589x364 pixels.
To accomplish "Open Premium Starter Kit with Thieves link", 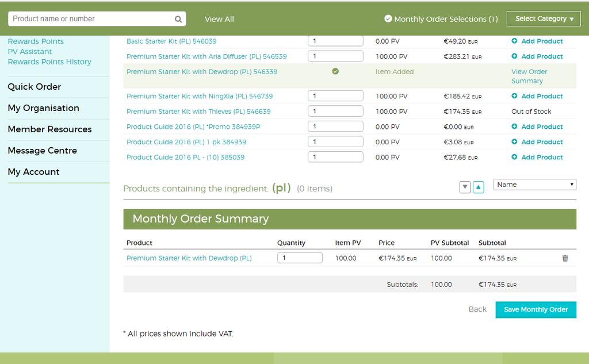I will pos(198,112).
